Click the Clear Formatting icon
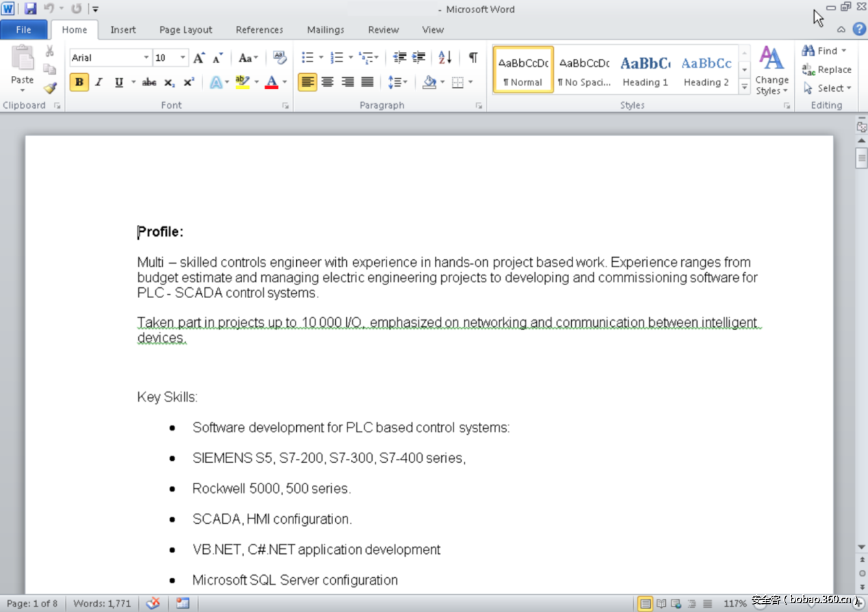 click(279, 57)
